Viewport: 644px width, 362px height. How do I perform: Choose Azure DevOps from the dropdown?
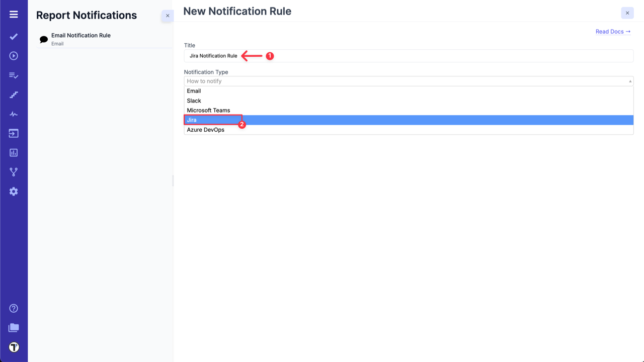click(x=205, y=129)
